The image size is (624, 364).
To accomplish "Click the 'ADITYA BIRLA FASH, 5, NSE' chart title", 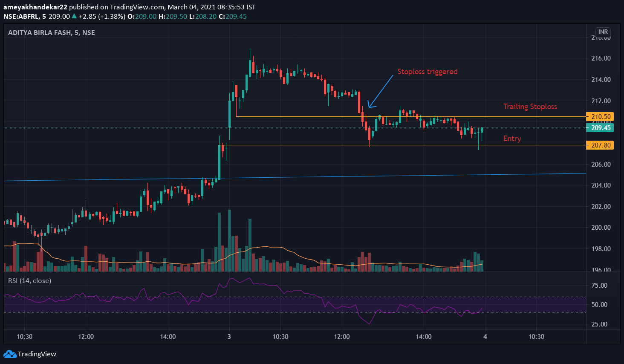I will click(x=52, y=33).
